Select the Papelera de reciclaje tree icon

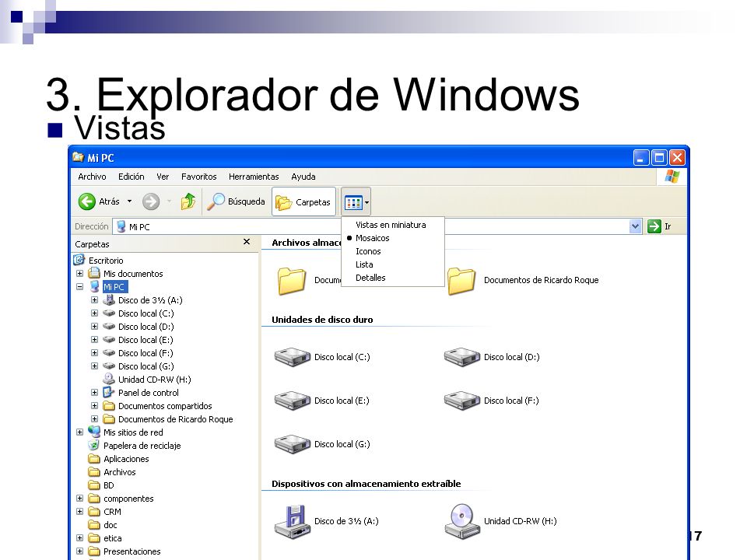pos(94,446)
